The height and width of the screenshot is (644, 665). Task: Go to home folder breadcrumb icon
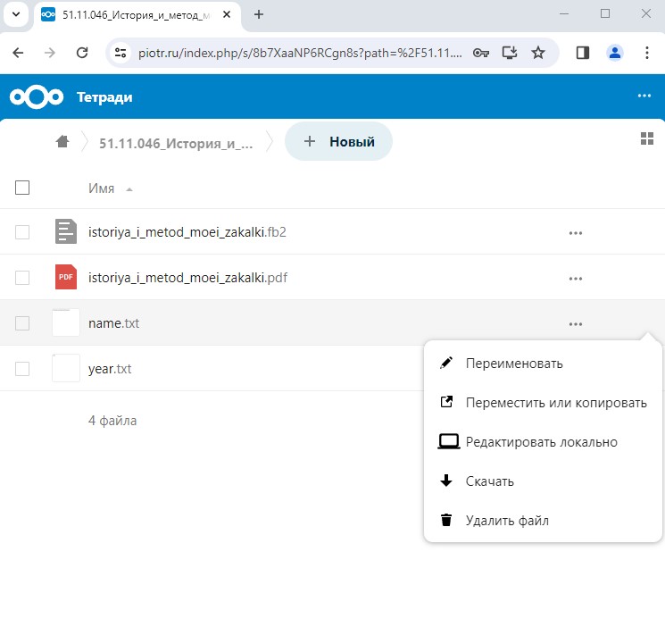62,142
